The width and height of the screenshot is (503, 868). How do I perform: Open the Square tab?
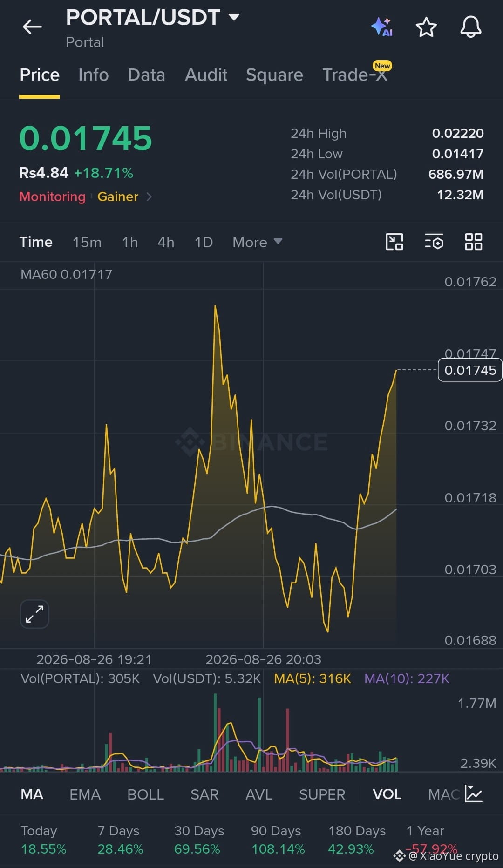275,75
